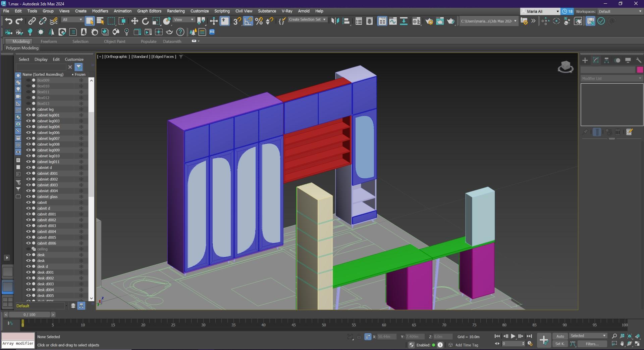Hide the desk d005 object
This screenshot has width=644, height=350.
tap(29, 296)
